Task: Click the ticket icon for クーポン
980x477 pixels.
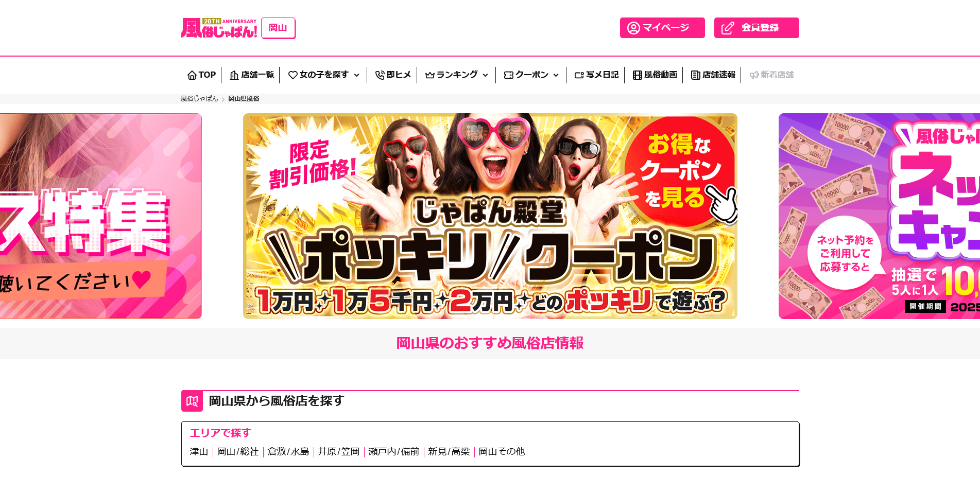Action: pos(509,75)
